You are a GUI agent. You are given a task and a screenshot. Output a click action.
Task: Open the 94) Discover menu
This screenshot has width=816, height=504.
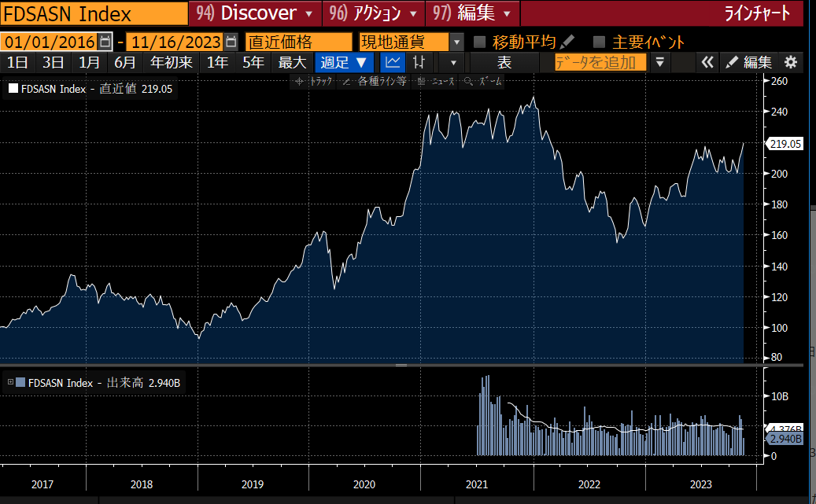[x=254, y=13]
